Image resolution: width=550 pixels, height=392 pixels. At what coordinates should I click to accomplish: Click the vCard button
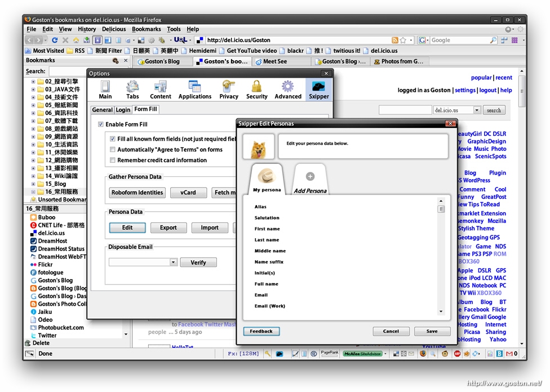(188, 193)
